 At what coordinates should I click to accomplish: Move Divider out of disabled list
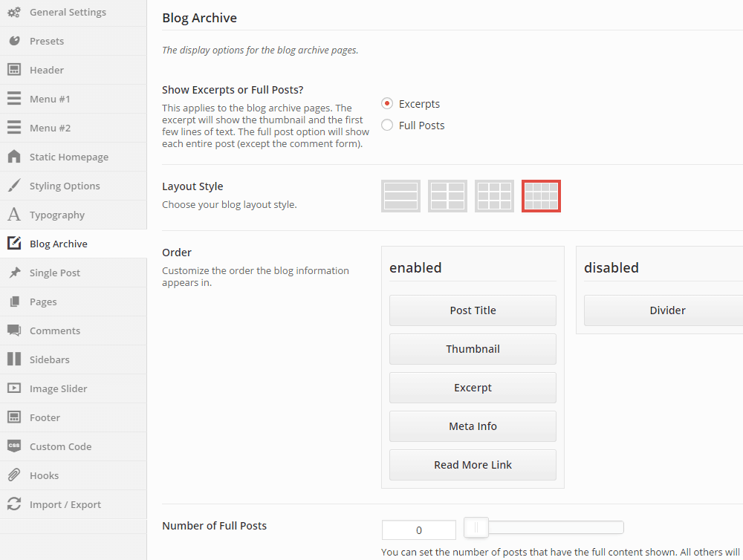pos(666,310)
